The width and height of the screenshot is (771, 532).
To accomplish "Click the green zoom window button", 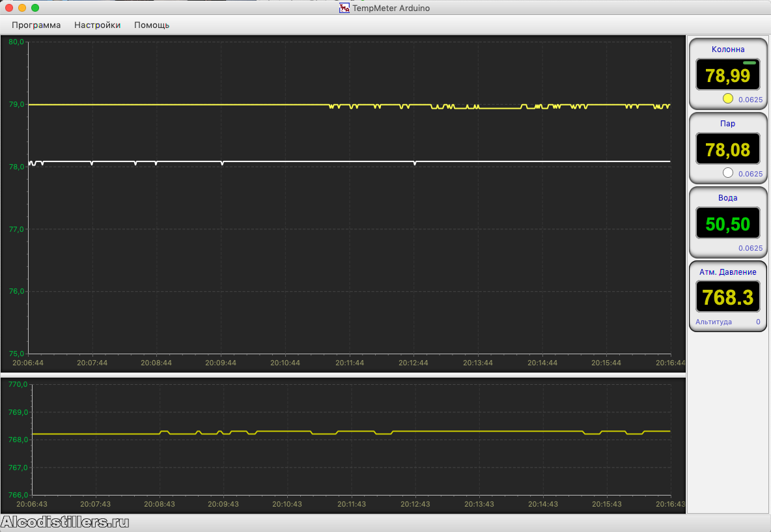I will click(35, 8).
